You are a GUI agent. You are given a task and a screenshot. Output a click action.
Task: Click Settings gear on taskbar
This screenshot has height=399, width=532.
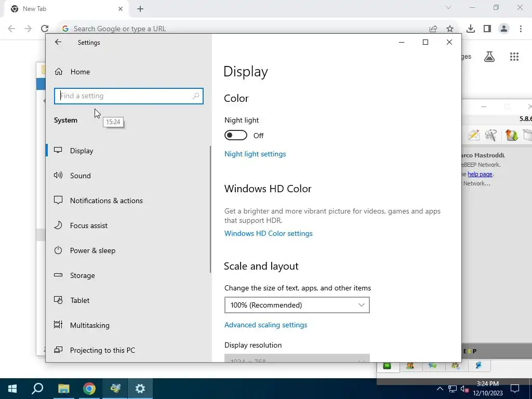coord(140,389)
